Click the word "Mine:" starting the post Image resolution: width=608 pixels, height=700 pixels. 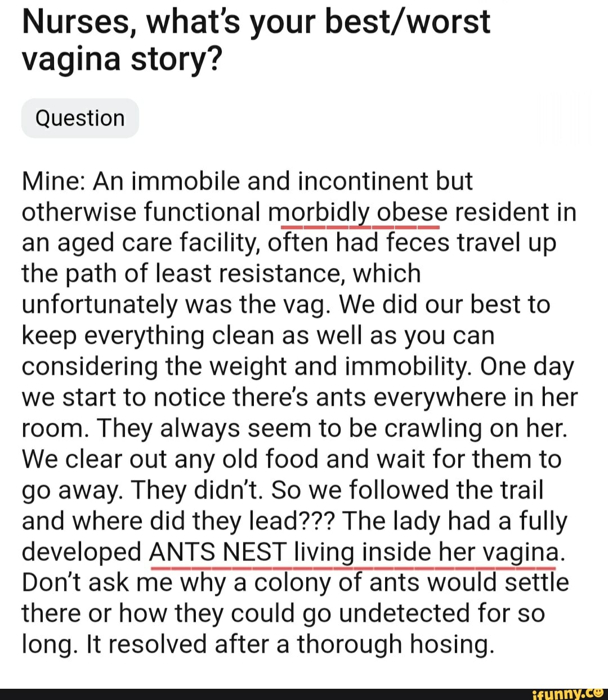click(53, 182)
